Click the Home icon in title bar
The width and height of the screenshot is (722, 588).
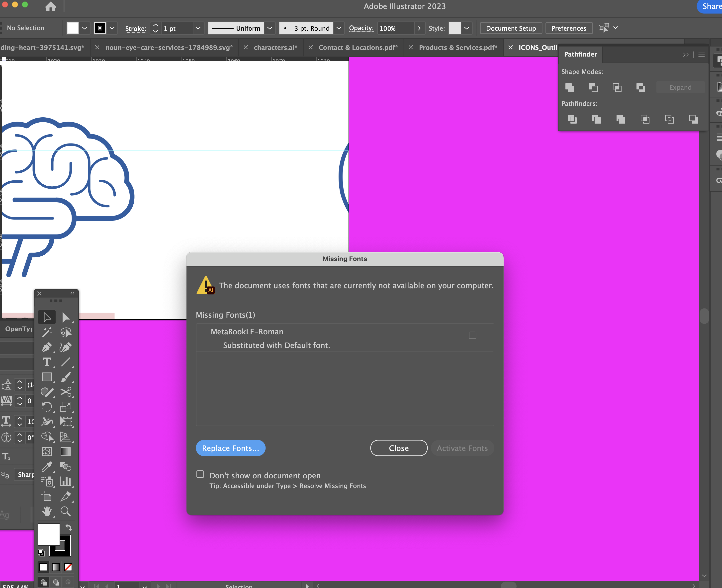coord(51,6)
